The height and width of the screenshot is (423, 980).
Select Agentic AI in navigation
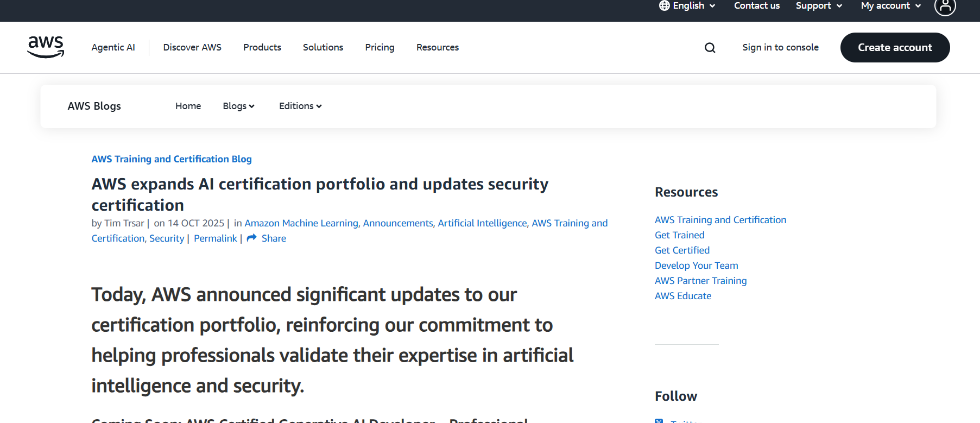(x=113, y=47)
